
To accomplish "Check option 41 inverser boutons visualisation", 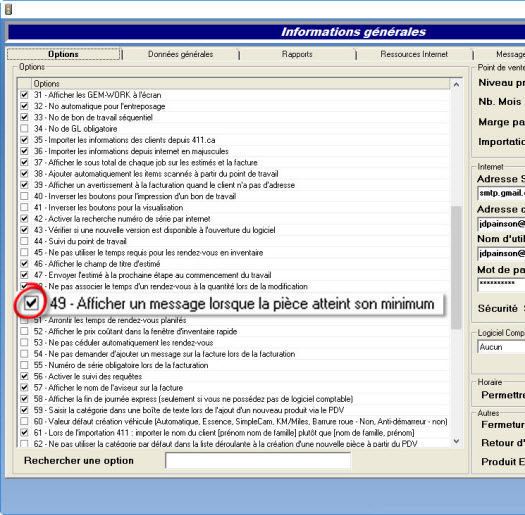I will click(x=24, y=208).
